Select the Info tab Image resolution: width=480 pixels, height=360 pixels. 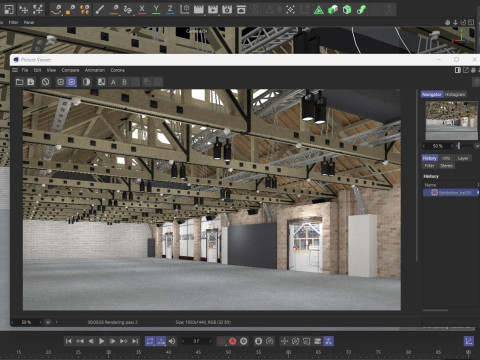(446, 158)
